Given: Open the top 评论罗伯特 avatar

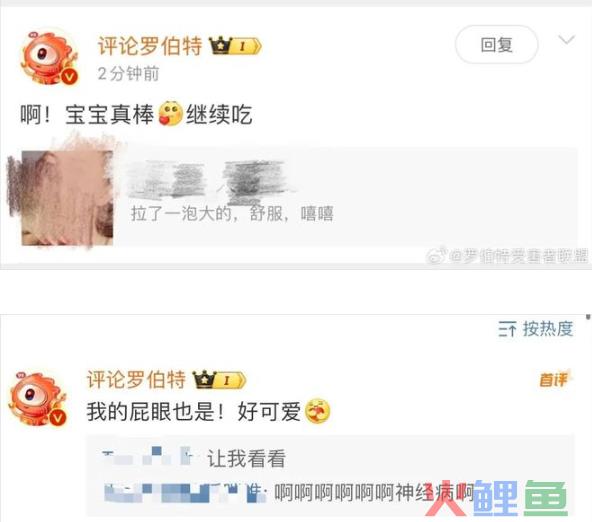Looking at the screenshot, I should click(49, 57).
